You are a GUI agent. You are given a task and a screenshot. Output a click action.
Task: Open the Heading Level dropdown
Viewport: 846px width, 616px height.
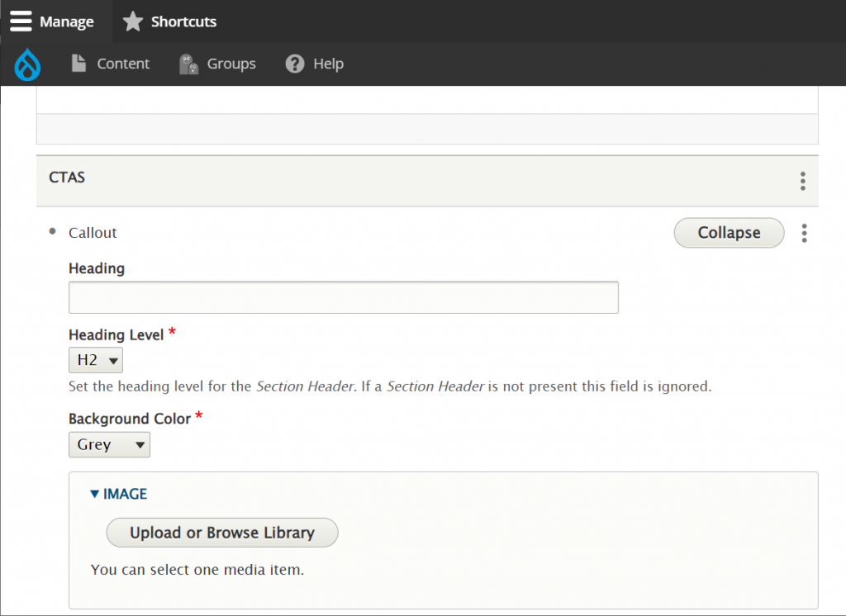click(96, 360)
